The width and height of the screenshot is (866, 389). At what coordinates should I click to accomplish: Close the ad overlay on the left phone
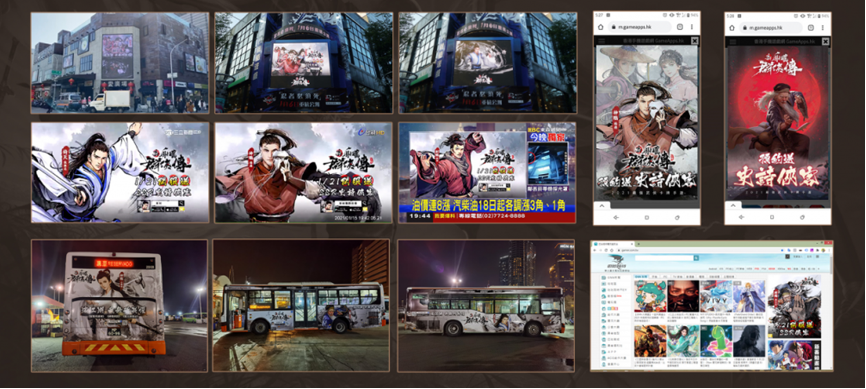tap(694, 41)
